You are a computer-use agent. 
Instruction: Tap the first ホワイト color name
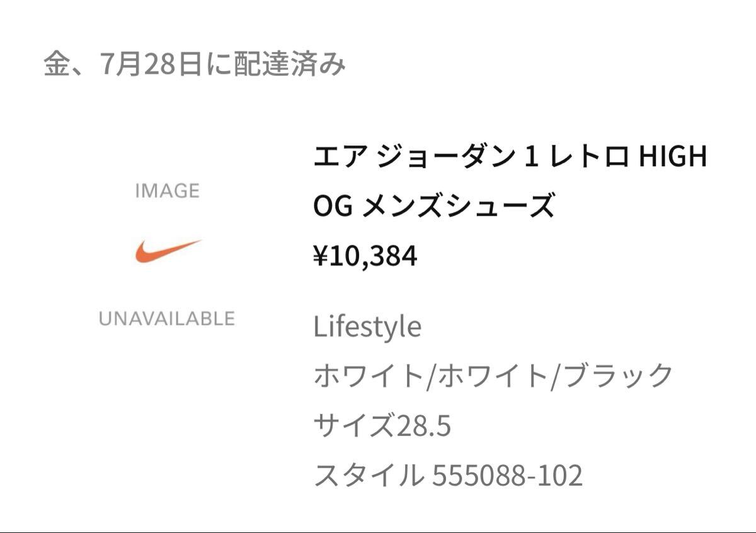click(x=368, y=377)
